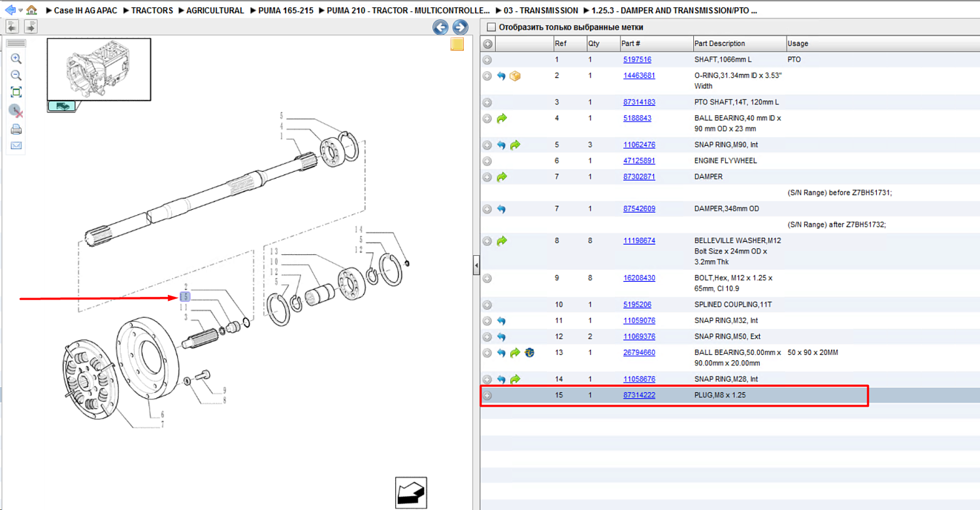Screen dimensions: 980x510
Task: Add all parts with header plus button
Action: point(487,44)
